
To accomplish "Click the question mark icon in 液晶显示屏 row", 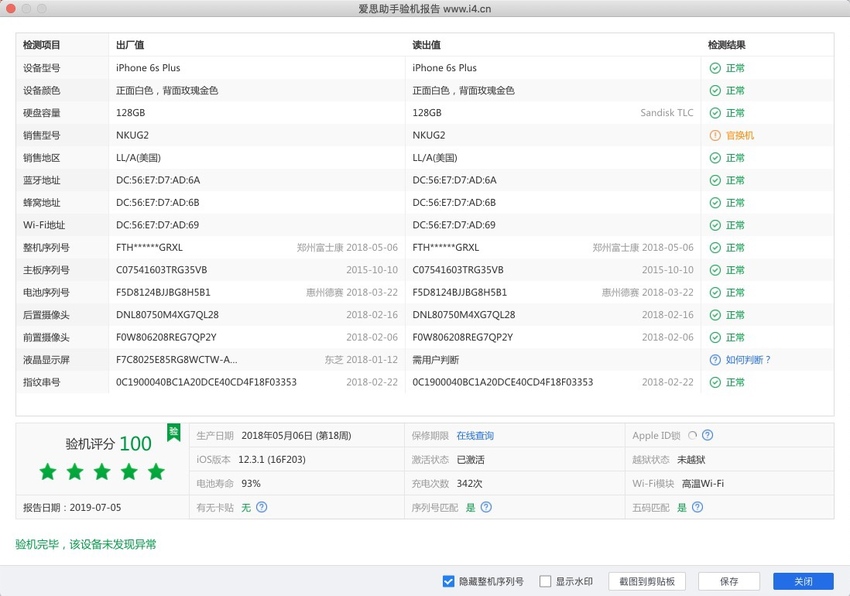I will pyautogui.click(x=715, y=360).
